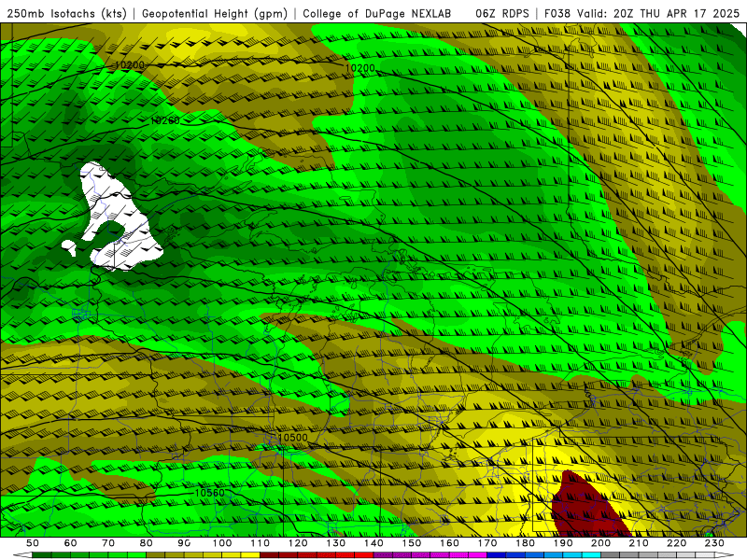Click the small white blob beside the white area
Screen dimensions: 747x560
pyautogui.click(x=69, y=246)
